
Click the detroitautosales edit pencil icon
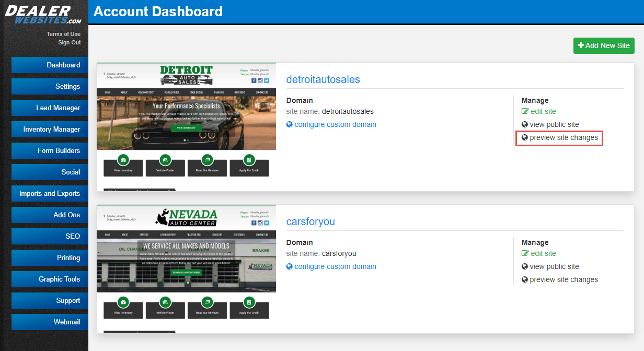pyautogui.click(x=525, y=111)
